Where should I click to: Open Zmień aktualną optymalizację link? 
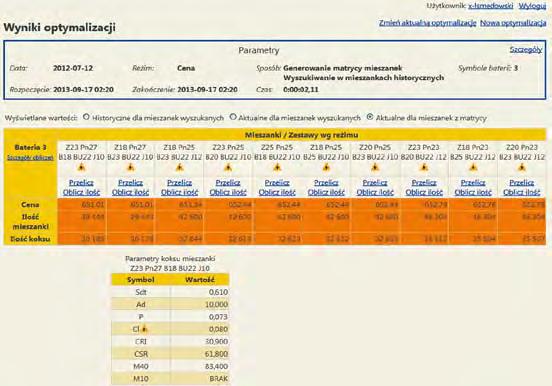click(x=427, y=23)
